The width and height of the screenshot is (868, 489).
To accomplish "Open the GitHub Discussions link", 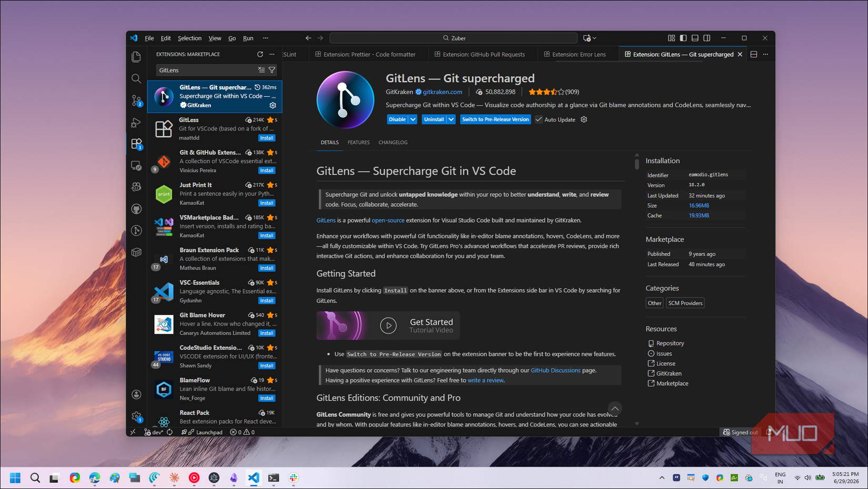I will (x=555, y=371).
